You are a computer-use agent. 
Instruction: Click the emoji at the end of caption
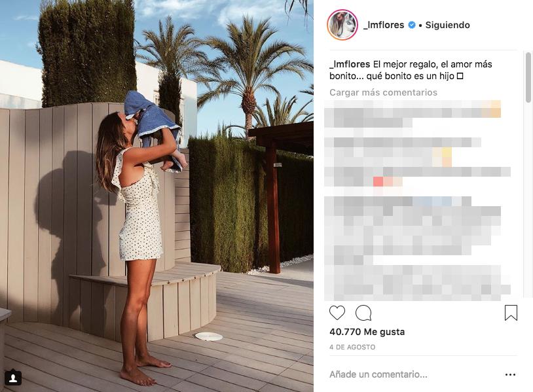click(460, 77)
